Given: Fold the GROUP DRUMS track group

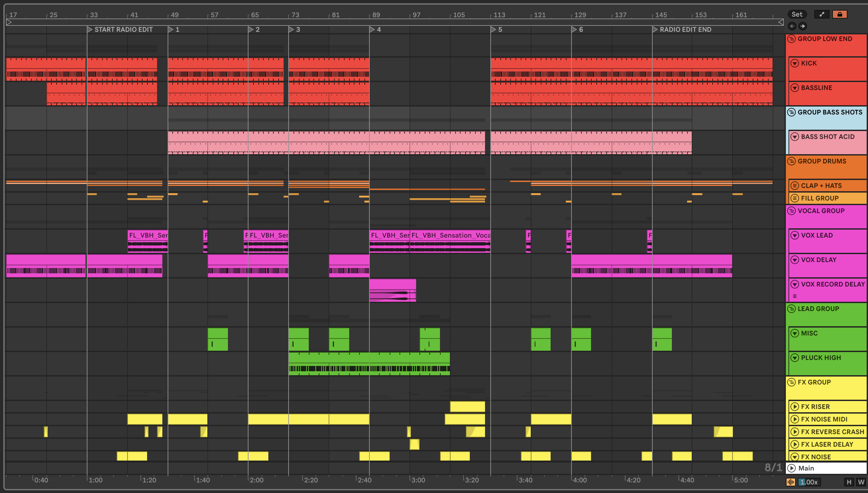Looking at the screenshot, I should (x=791, y=161).
